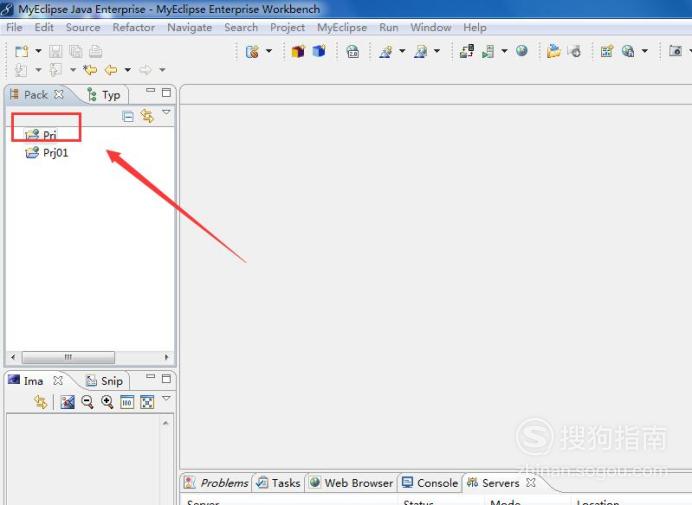
Task: Click left arrow of explorer horizontal scrollbar
Action: pos(13,357)
